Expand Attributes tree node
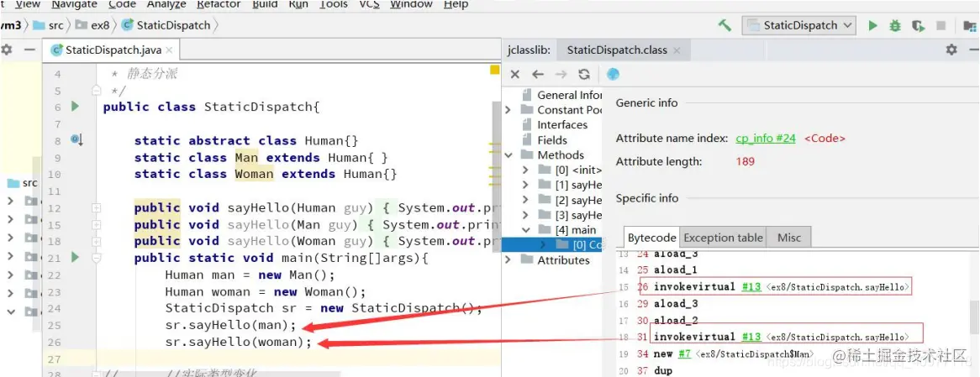 click(508, 259)
